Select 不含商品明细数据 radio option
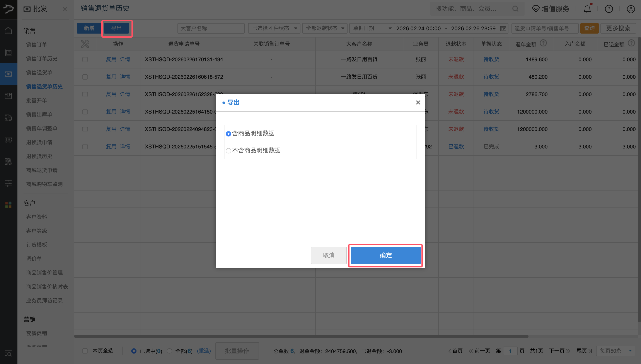 [x=228, y=151]
